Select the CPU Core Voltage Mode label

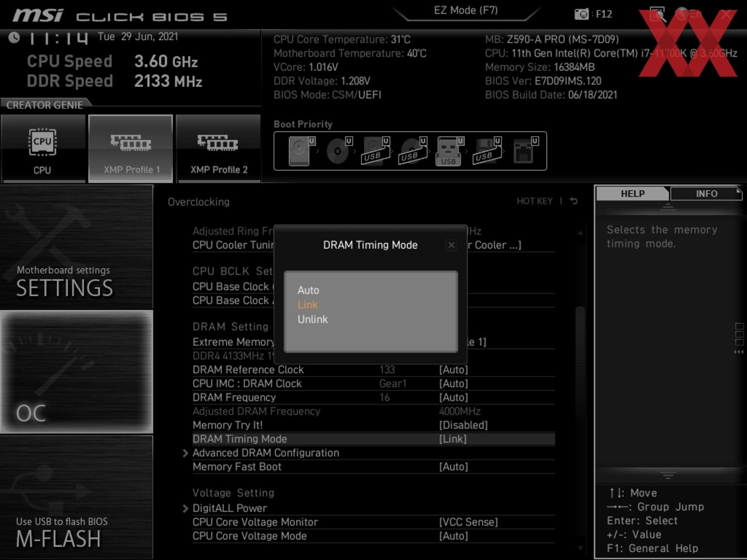(249, 536)
